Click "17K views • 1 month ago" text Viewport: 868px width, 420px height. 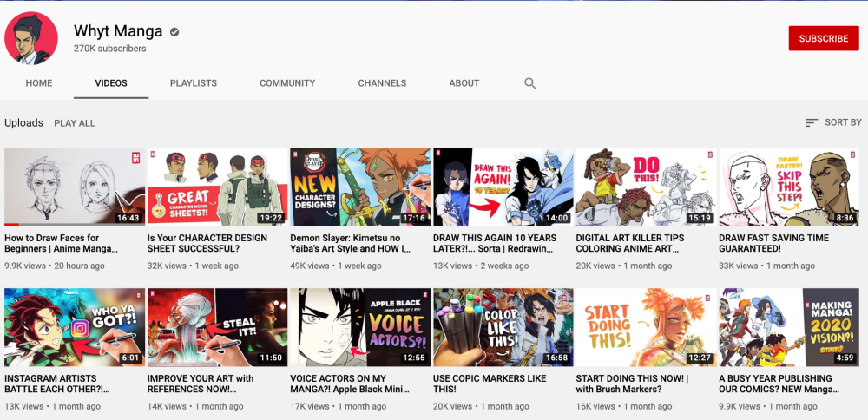(339, 406)
